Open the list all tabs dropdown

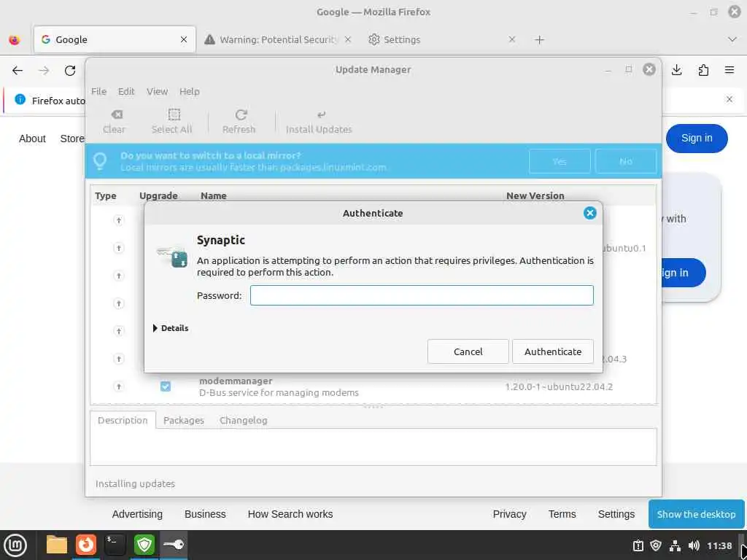click(732, 39)
